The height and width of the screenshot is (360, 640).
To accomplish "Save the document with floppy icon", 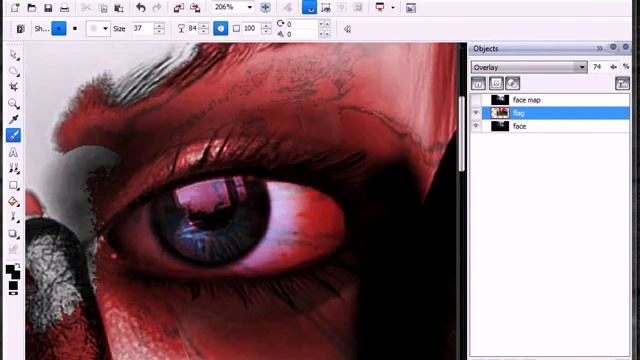I will pyautogui.click(x=48, y=7).
